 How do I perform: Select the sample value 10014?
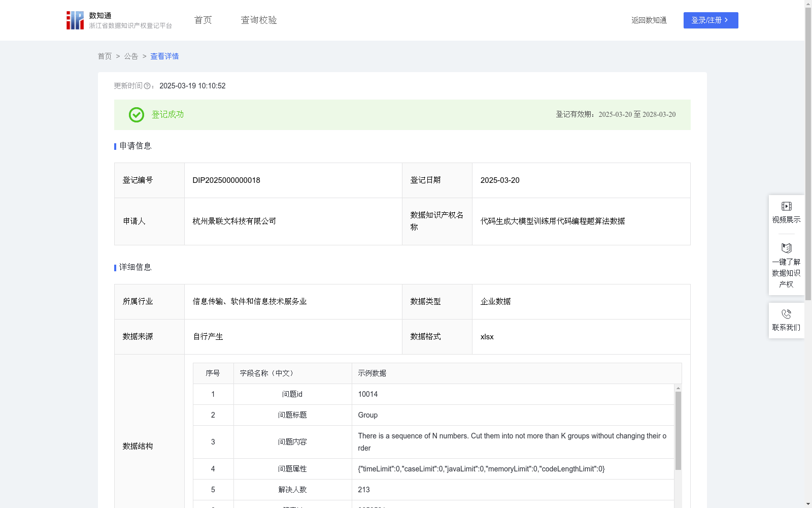pos(368,394)
